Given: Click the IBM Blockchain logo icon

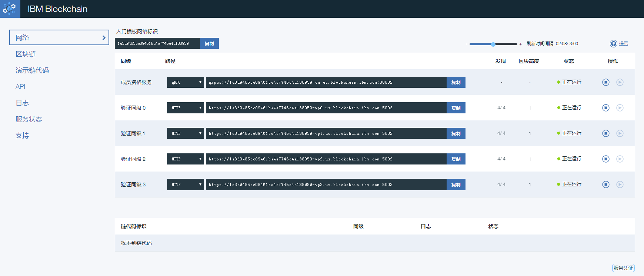Looking at the screenshot, I should [10, 9].
